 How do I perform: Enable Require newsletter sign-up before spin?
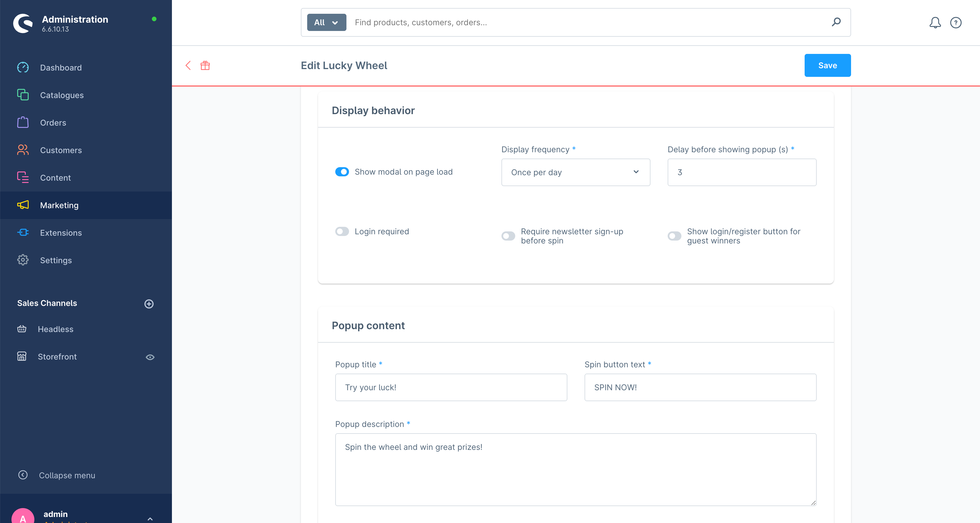coord(508,236)
